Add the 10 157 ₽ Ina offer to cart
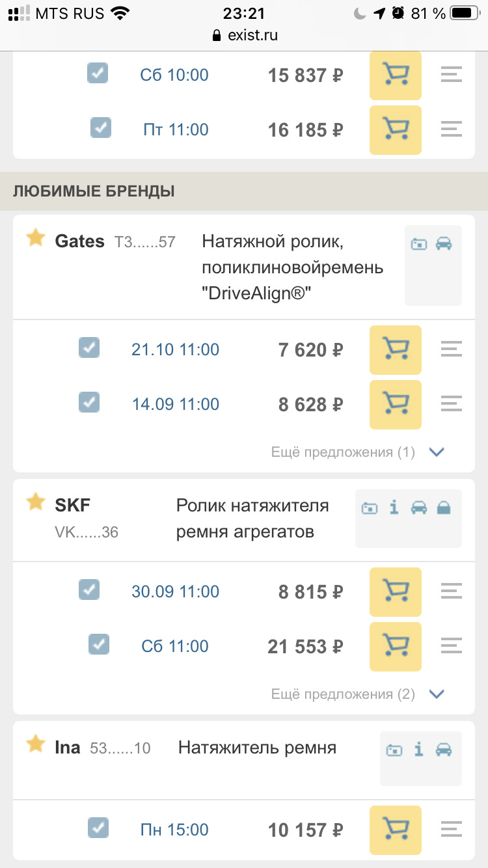488x868 pixels. tap(395, 830)
